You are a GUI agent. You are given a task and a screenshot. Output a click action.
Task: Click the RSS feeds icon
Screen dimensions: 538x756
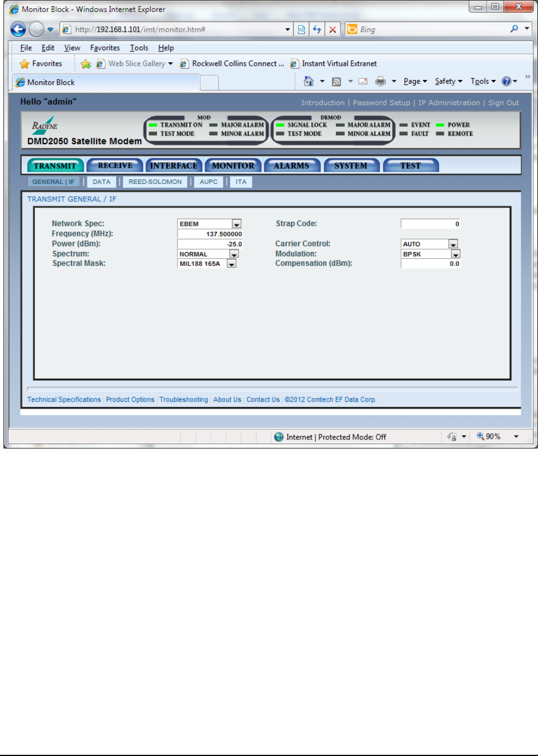(336, 81)
